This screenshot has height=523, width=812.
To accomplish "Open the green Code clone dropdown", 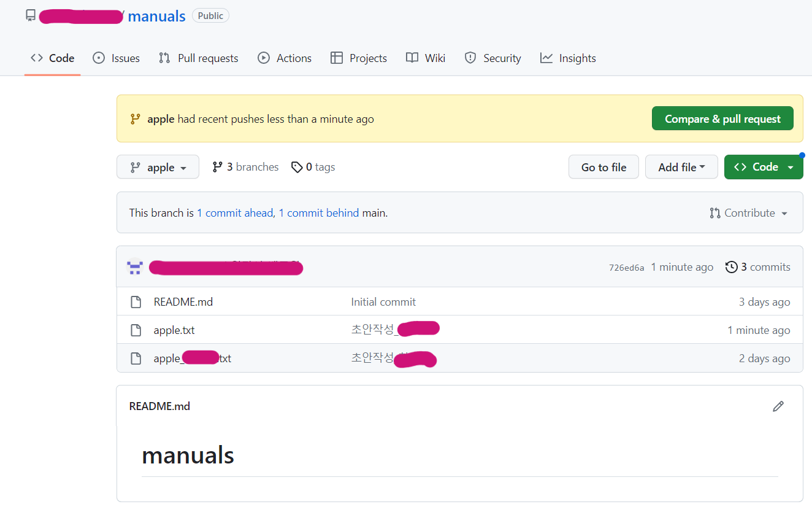I will click(x=764, y=167).
